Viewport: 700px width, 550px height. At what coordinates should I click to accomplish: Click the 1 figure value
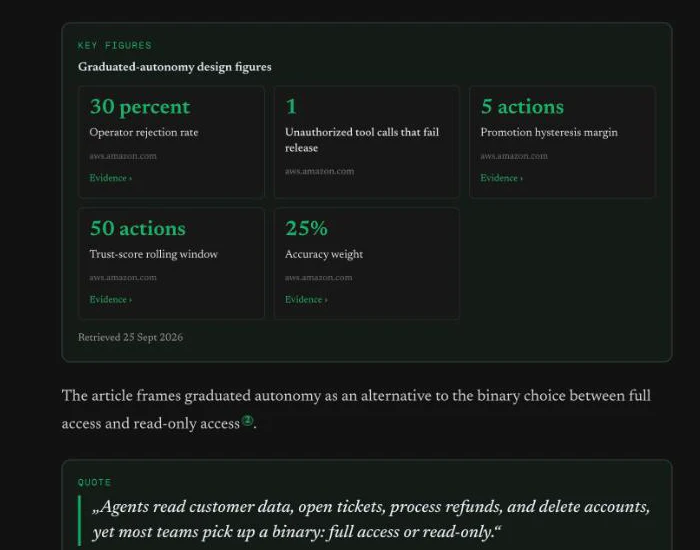pos(291,107)
